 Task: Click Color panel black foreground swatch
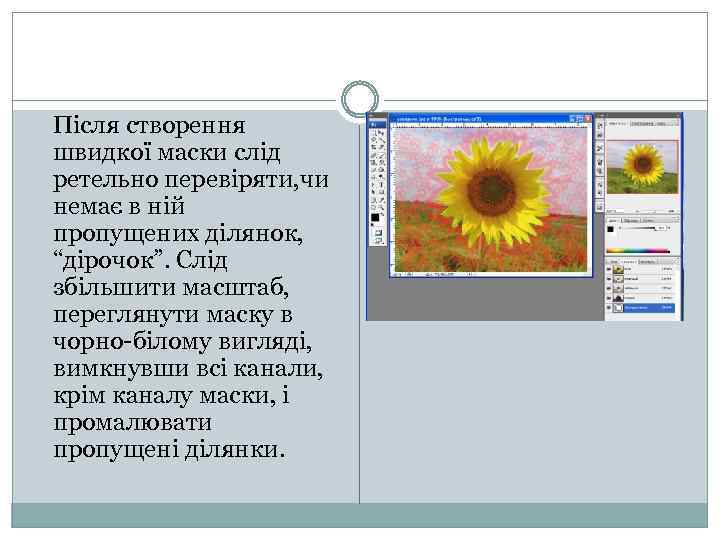click(x=610, y=230)
